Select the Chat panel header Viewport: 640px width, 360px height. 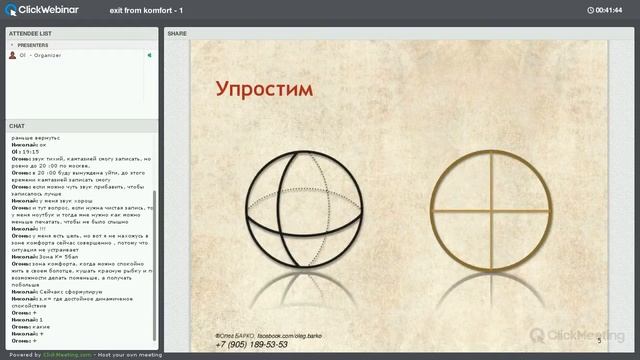[x=82, y=126]
